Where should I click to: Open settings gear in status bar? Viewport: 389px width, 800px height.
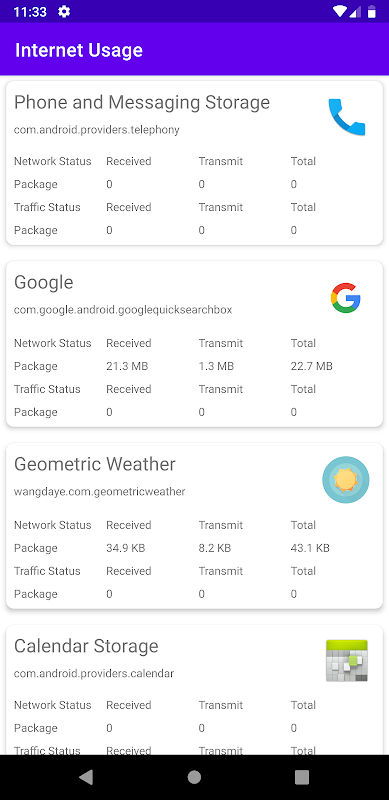point(64,12)
